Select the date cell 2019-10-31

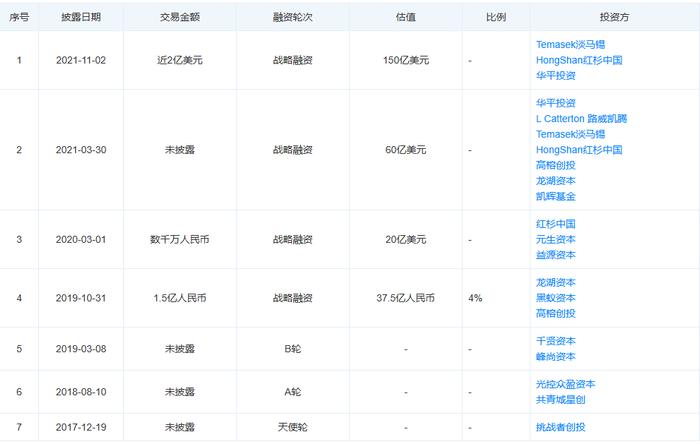tap(81, 298)
